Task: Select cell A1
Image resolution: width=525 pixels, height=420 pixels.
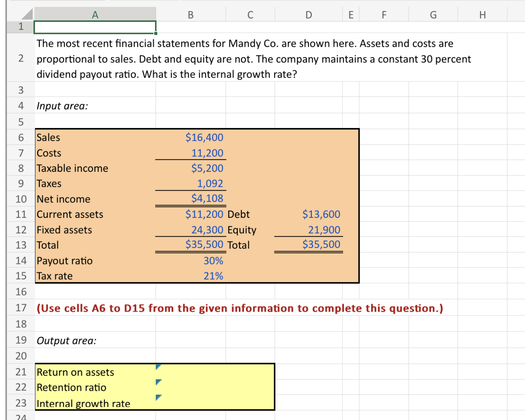Action: [95, 27]
